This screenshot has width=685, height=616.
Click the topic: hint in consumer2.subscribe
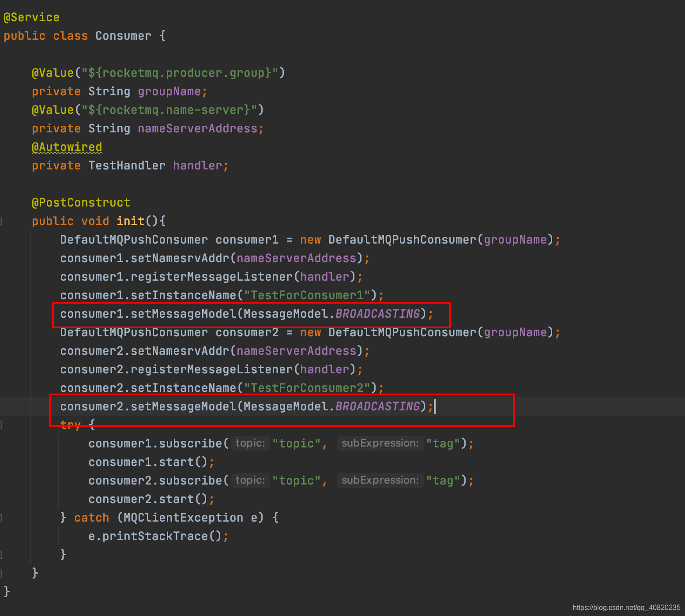250,481
